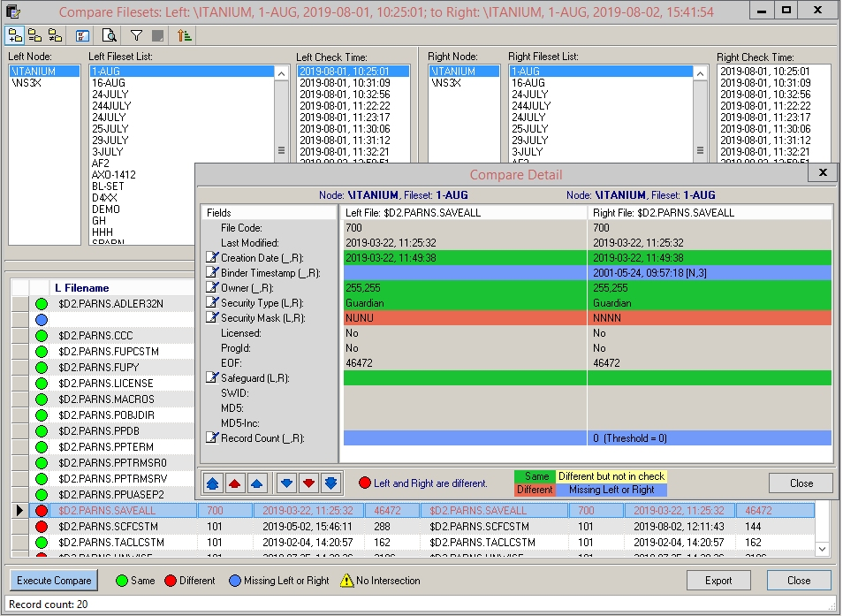Screen dimensions: 843x616
Task: Click the equal folders toolbar icon
Action: [x=35, y=35]
